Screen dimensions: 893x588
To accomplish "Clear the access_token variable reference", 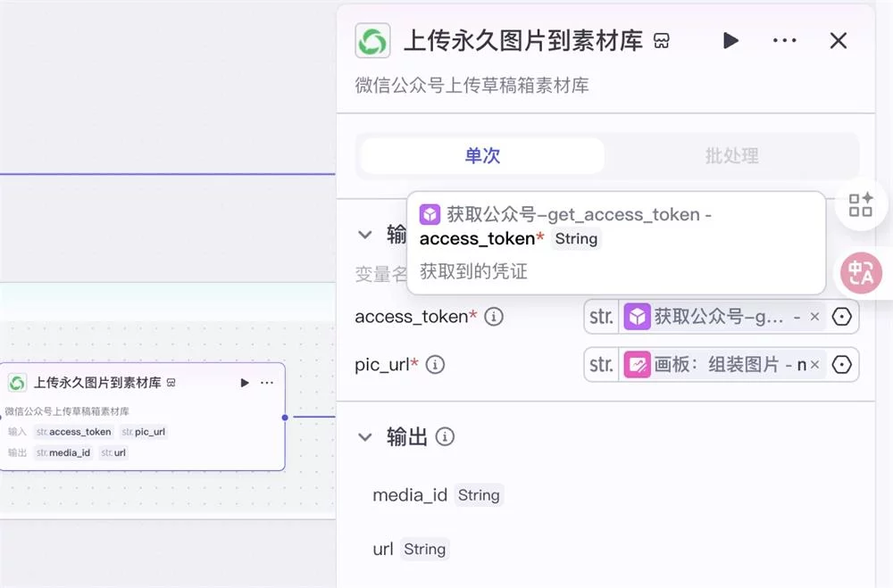I will [814, 317].
